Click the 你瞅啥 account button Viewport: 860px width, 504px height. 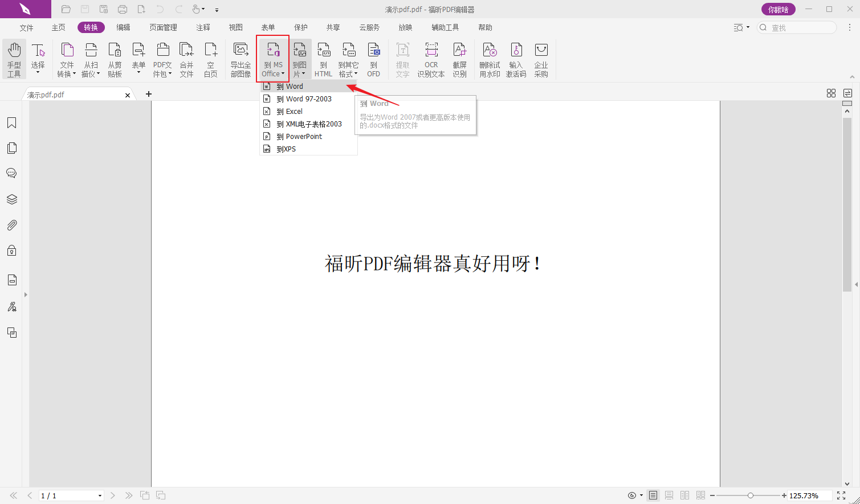(x=778, y=9)
